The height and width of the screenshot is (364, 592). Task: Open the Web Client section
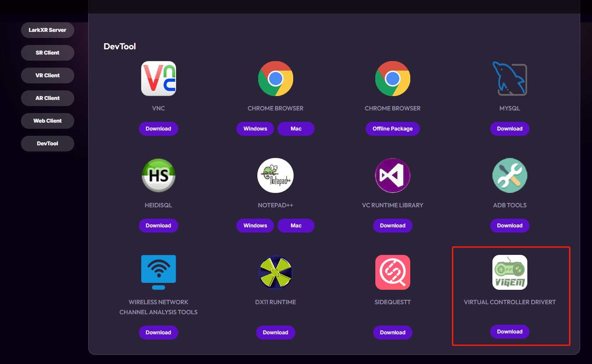(48, 121)
